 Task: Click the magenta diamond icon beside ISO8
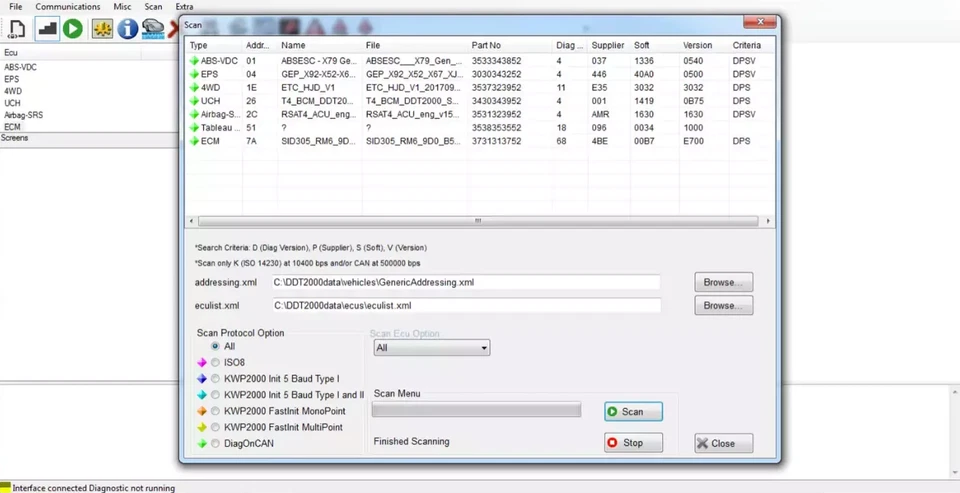pyautogui.click(x=202, y=363)
